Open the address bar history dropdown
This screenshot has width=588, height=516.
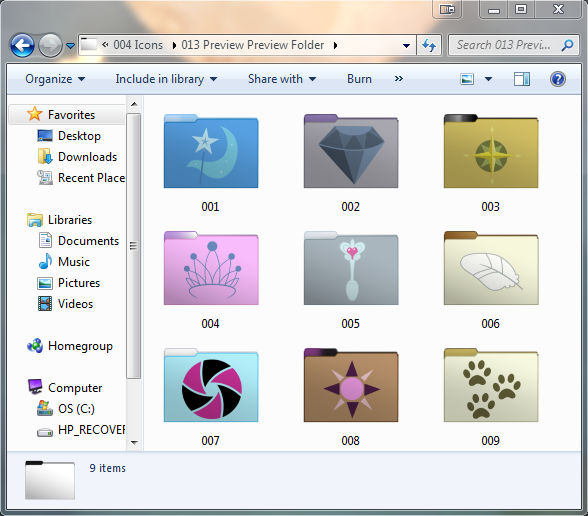click(406, 46)
